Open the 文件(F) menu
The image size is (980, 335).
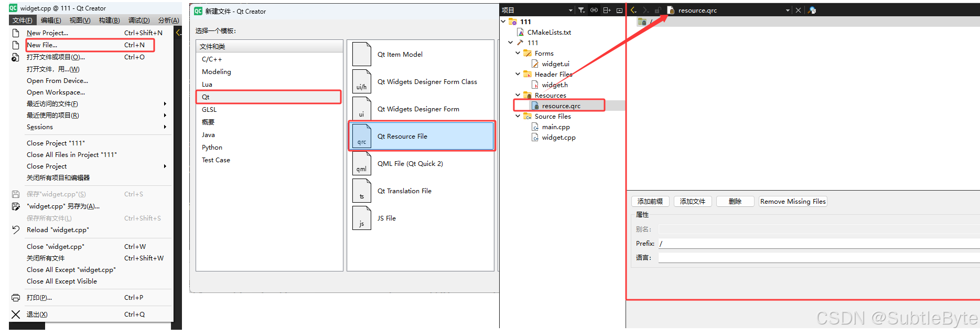(x=22, y=20)
